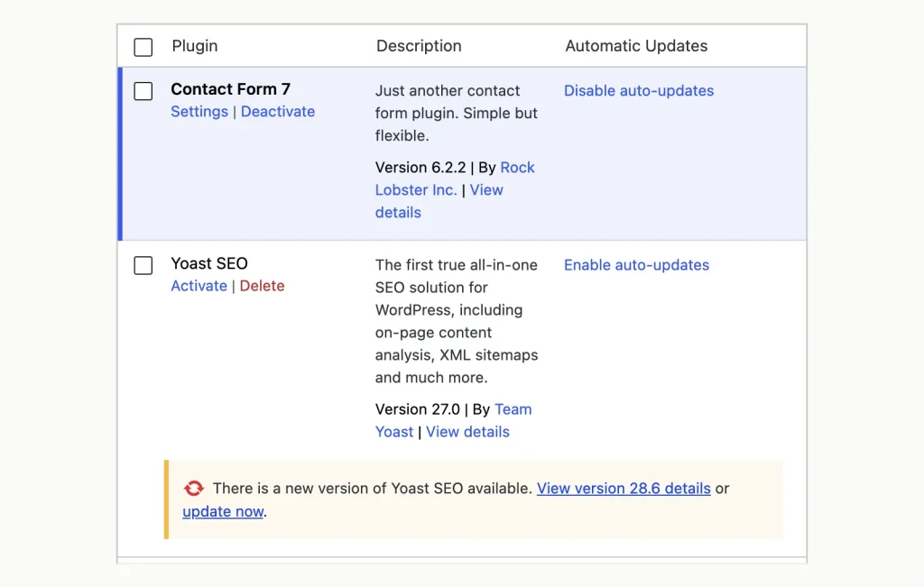Disable auto-updates for Contact Form 7

pyautogui.click(x=639, y=91)
